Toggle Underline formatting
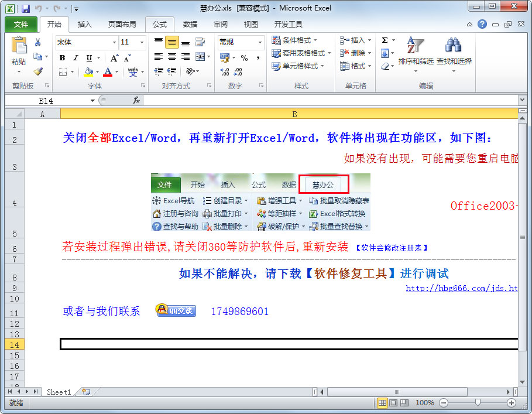The height and width of the screenshot is (414, 532). 89,58
